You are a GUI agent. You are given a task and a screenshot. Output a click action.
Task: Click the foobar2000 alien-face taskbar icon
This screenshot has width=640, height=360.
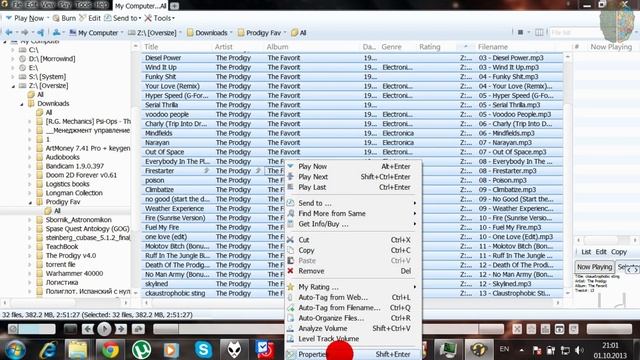click(x=234, y=350)
